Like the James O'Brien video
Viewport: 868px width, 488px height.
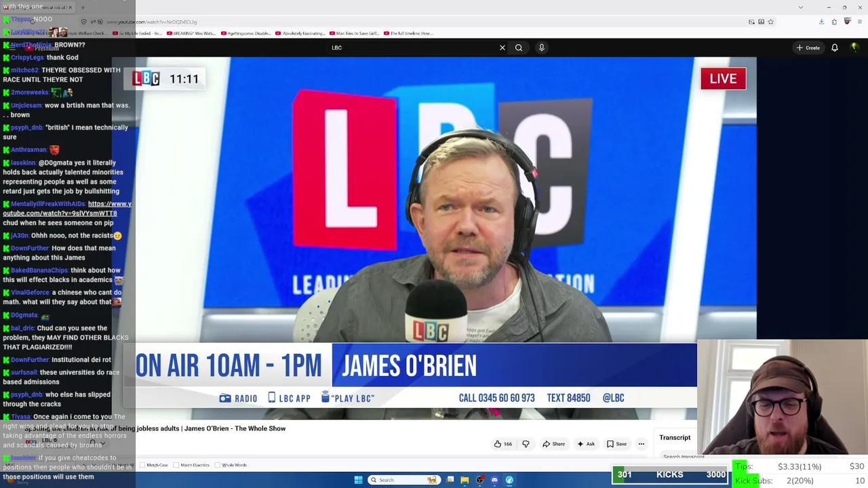502,444
